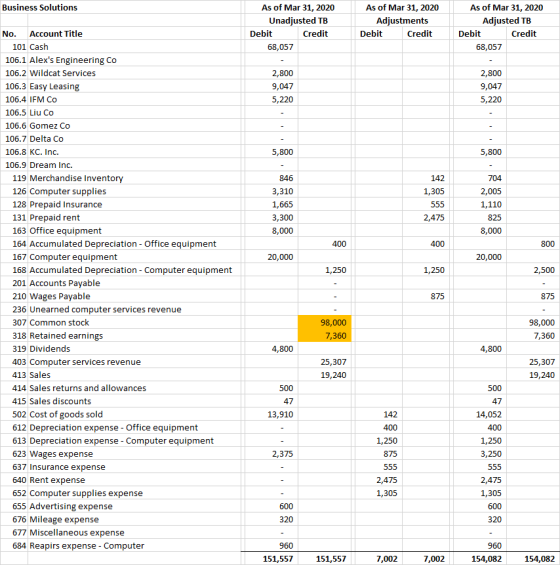Select the 'Dream Inc.' account cell
Screen dimensions: 560x565
[x=51, y=165]
